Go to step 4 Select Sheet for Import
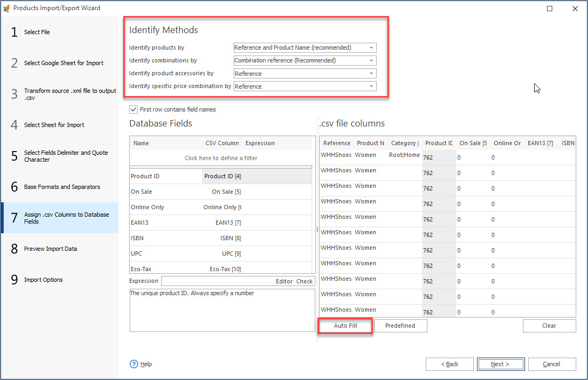Screen dimensions: 588x380 pyautogui.click(x=60, y=125)
